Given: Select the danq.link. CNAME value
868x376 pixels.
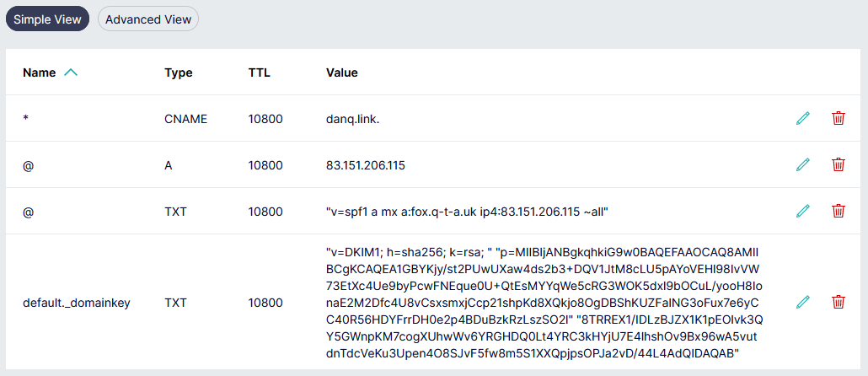Looking at the screenshot, I should pos(352,119).
